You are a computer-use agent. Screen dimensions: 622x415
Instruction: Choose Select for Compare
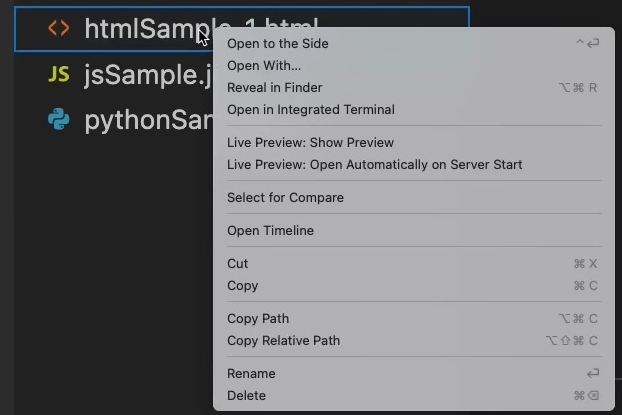point(414,197)
